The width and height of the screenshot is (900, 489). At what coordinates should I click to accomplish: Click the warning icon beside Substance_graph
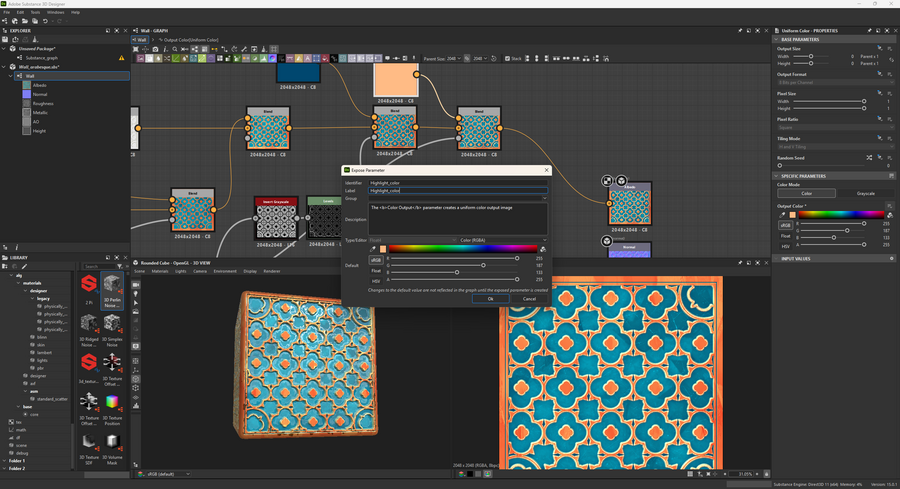[x=122, y=58]
